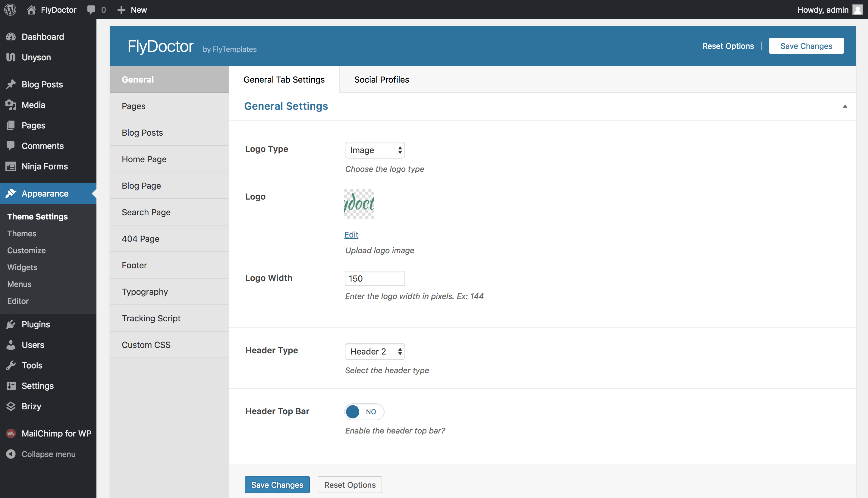Viewport: 868px width, 498px height.
Task: Click the Reset Options link in header
Action: [728, 46]
